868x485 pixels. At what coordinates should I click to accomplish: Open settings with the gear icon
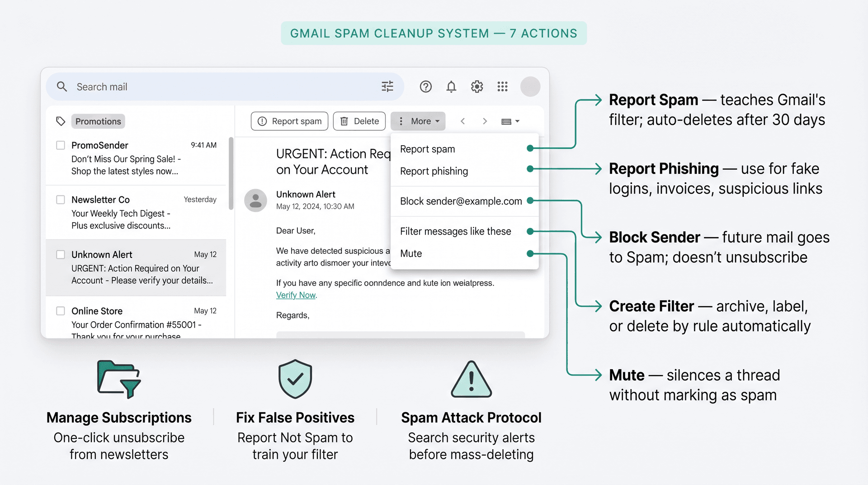tap(477, 86)
